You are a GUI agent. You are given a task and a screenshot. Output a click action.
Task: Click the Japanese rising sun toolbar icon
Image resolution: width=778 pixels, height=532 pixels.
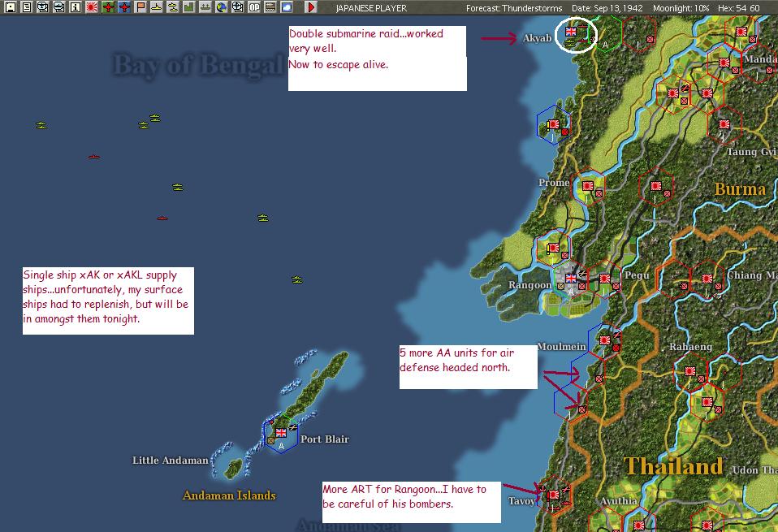(x=92, y=7)
